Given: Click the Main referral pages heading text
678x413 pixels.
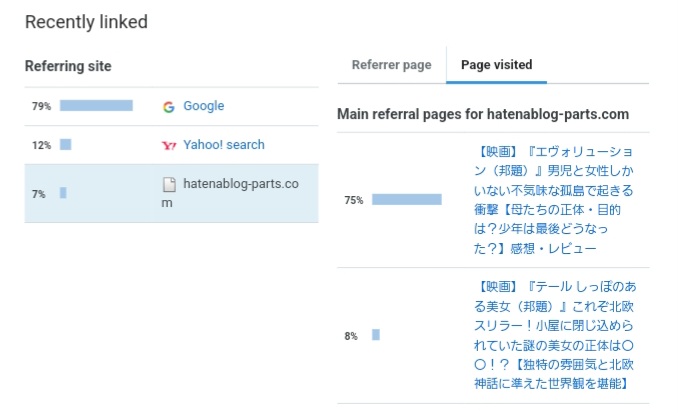Looking at the screenshot, I should (483, 114).
